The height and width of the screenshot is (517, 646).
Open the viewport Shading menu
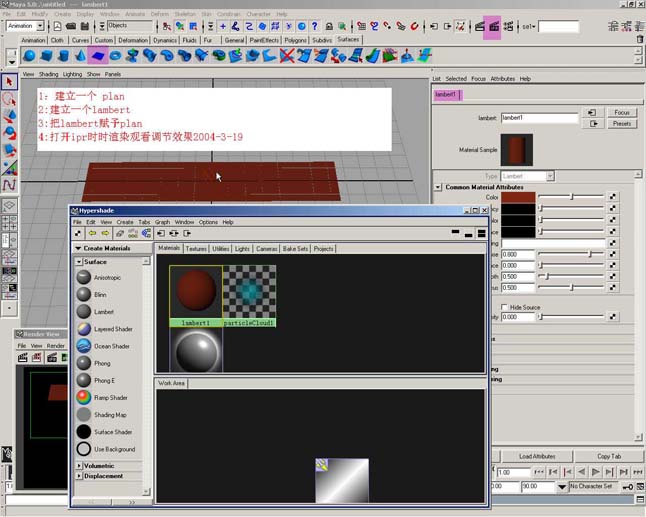[x=48, y=74]
